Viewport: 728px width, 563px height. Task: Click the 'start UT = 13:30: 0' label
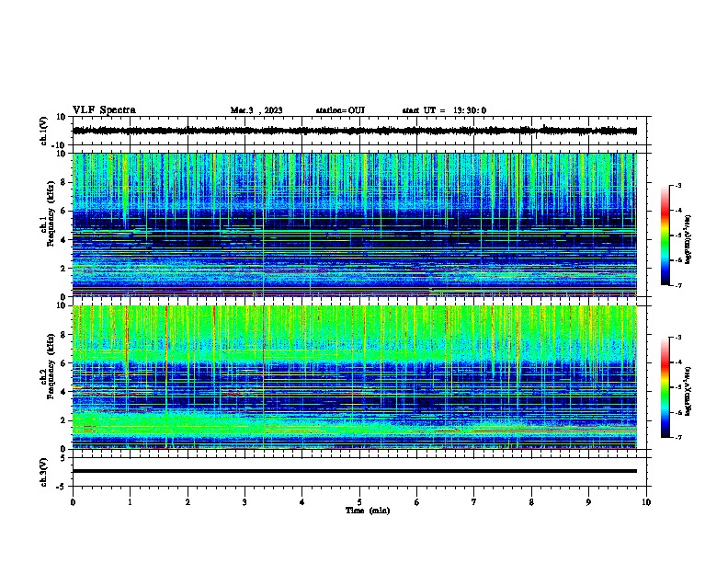[x=444, y=110]
